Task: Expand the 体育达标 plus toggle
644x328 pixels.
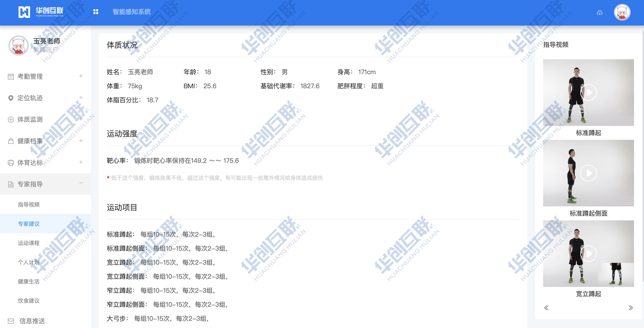Action: click(81, 162)
